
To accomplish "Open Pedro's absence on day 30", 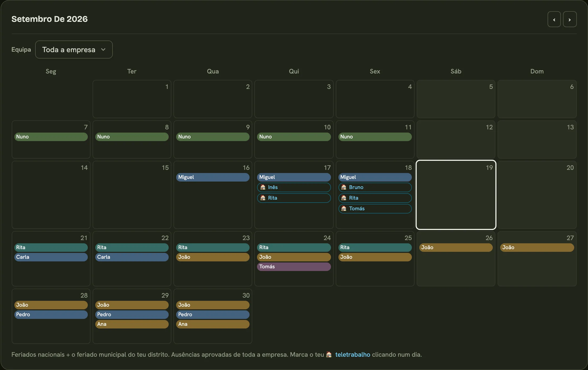I will coord(213,314).
